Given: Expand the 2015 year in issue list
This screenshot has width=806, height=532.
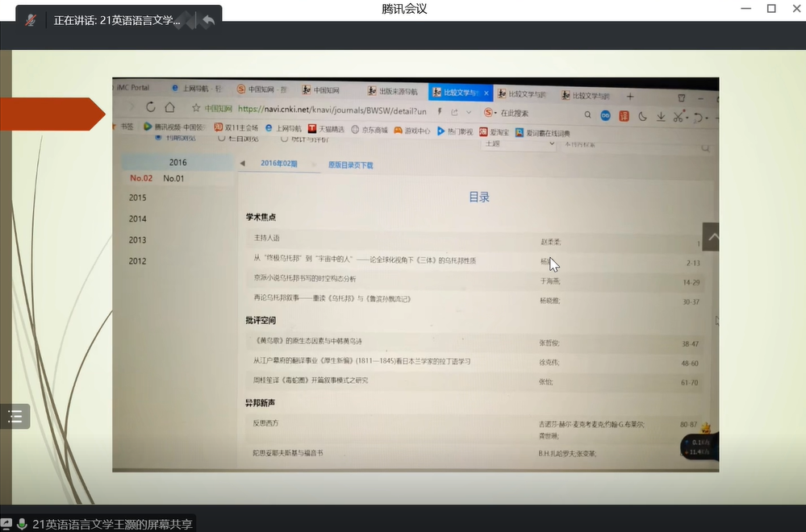Looking at the screenshot, I should click(x=138, y=197).
